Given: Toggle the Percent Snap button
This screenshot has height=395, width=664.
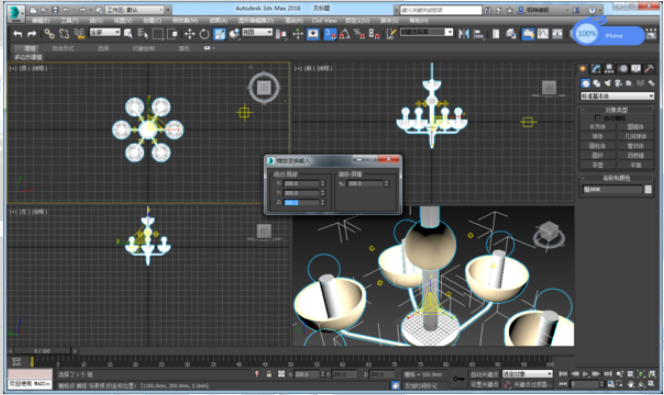Looking at the screenshot, I should [359, 34].
